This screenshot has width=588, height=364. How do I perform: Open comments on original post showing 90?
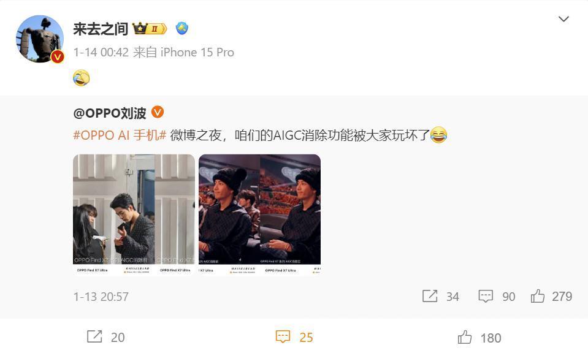point(497,296)
